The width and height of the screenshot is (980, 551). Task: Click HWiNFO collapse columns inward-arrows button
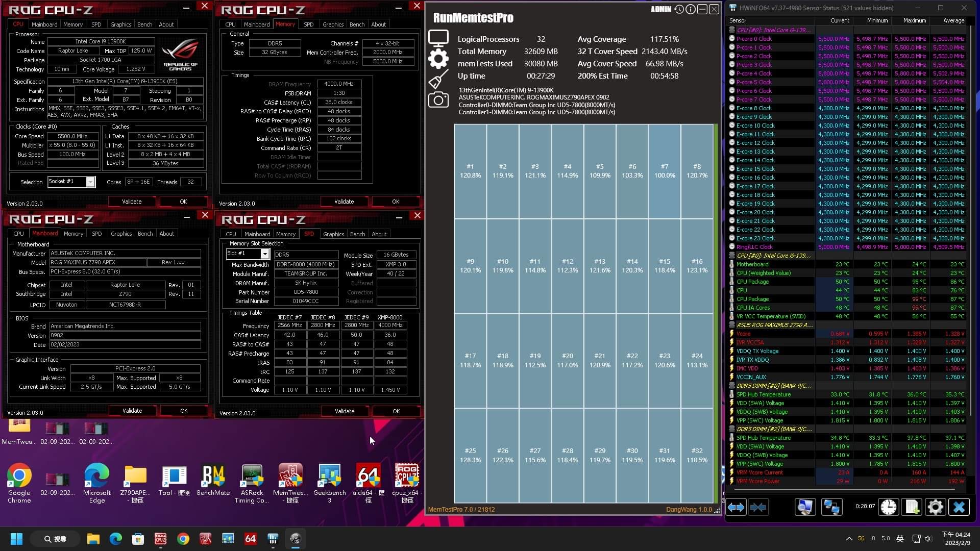click(758, 507)
